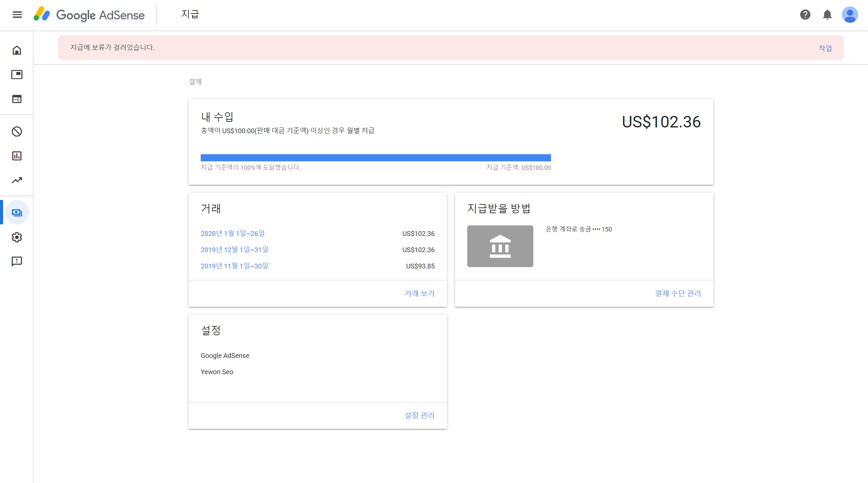Open Optimization trend line icon

coord(17,180)
